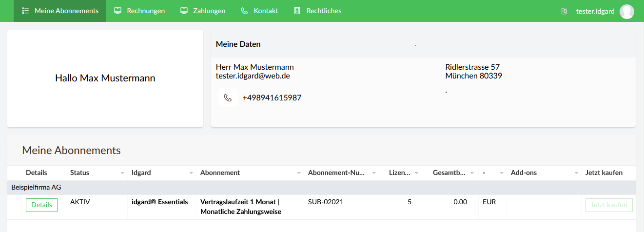Open the Abonnement column filter dropdown
The height and width of the screenshot is (232, 644).
[299, 173]
